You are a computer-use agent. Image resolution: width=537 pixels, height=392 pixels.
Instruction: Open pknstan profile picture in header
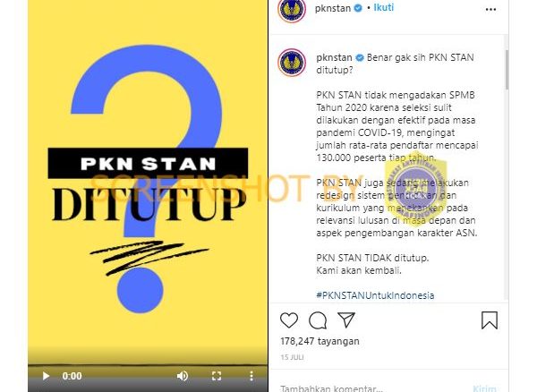point(292,10)
